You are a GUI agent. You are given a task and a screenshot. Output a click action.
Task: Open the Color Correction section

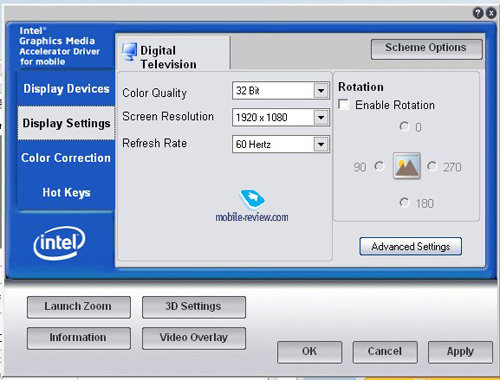(66, 158)
